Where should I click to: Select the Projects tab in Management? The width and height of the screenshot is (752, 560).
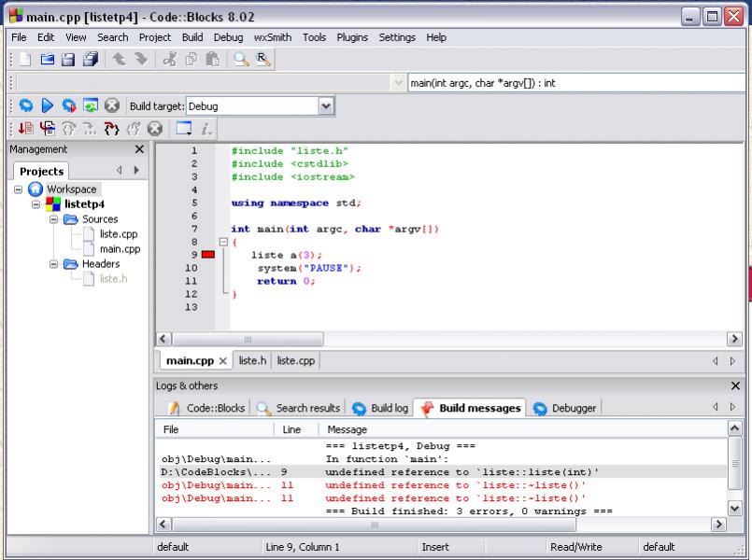pyautogui.click(x=42, y=171)
